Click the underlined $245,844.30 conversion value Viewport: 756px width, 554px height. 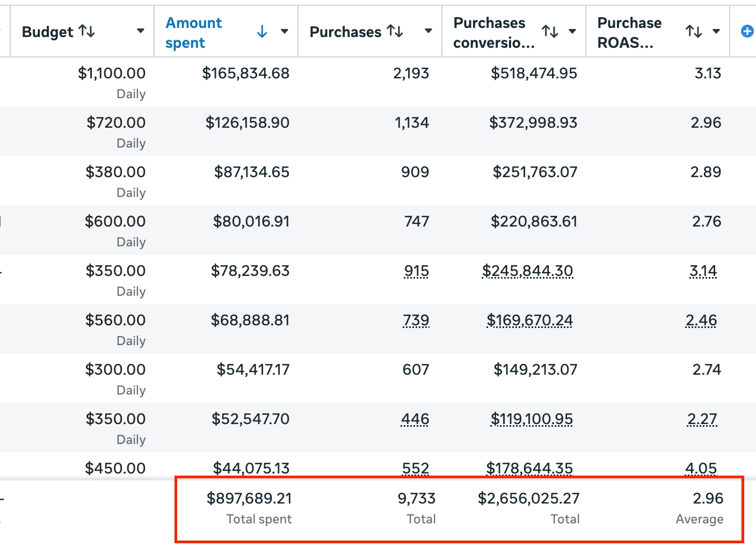528,271
